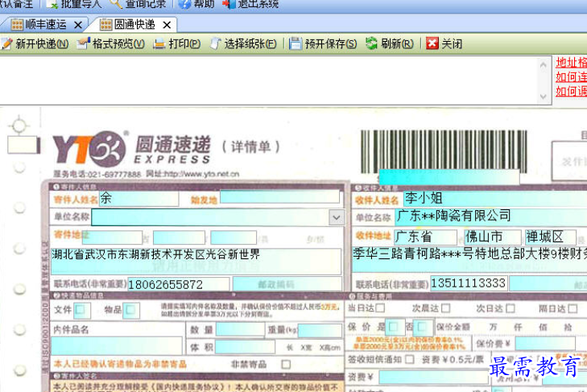Click the 刷新 green arrows icon
Screen dimensions: 587x392
click(x=371, y=43)
